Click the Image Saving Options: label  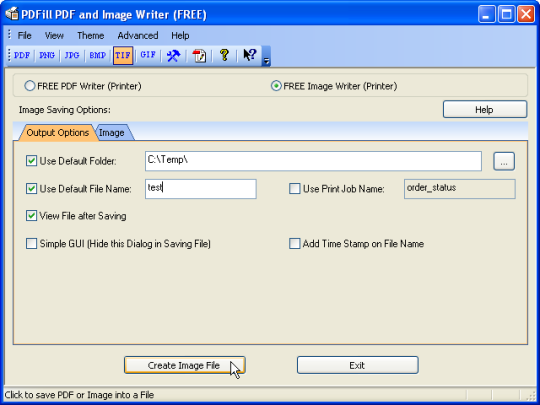[x=65, y=110]
